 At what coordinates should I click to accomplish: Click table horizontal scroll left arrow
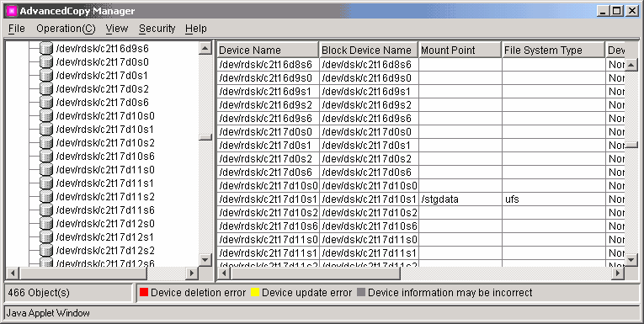click(224, 273)
